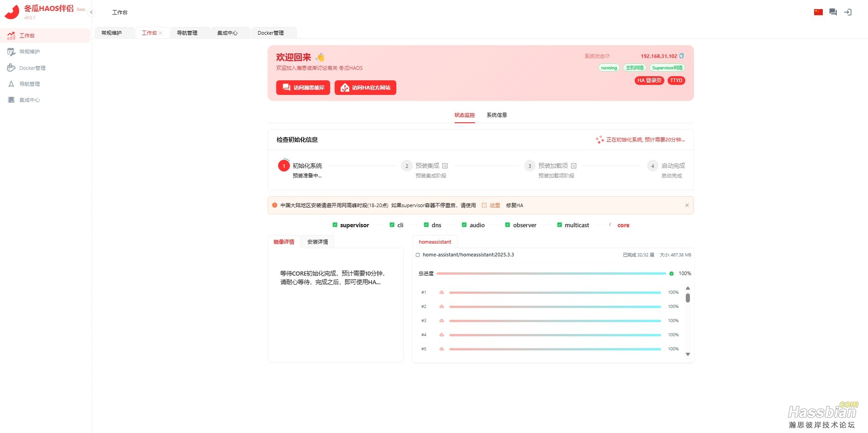Click the green complete check icon at 总进度
The width and height of the screenshot is (868, 433).
[x=671, y=274]
